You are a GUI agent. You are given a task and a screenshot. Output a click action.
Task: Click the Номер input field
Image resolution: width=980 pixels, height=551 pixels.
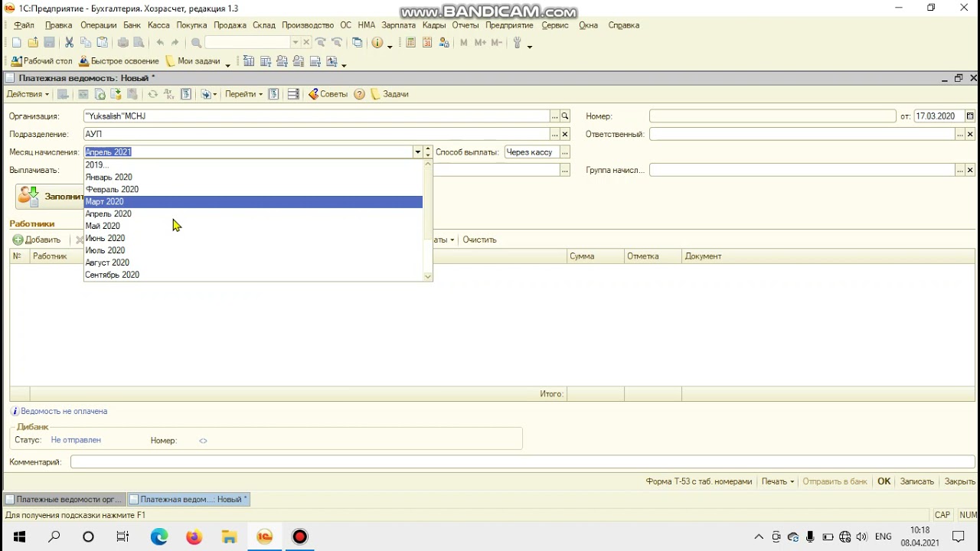pyautogui.click(x=773, y=116)
